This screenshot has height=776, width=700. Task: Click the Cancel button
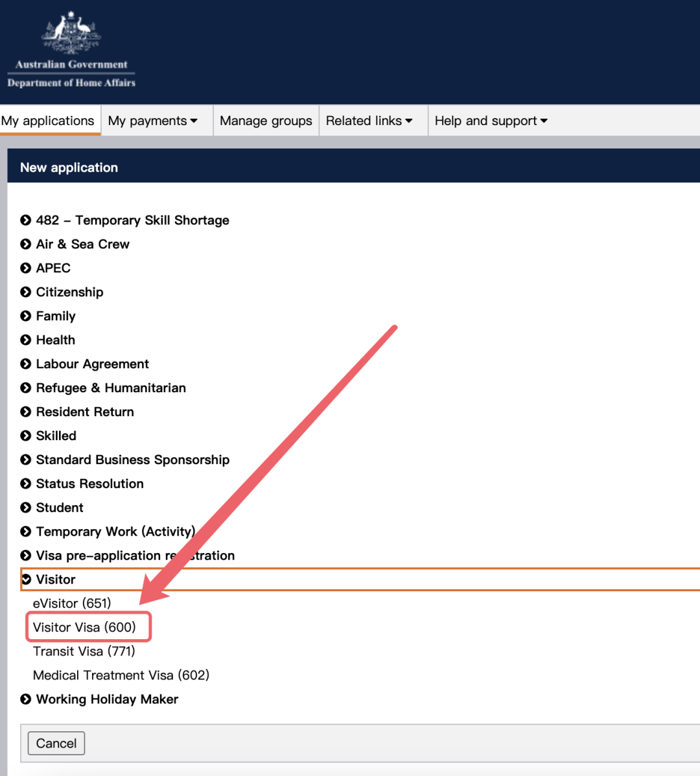click(x=56, y=744)
